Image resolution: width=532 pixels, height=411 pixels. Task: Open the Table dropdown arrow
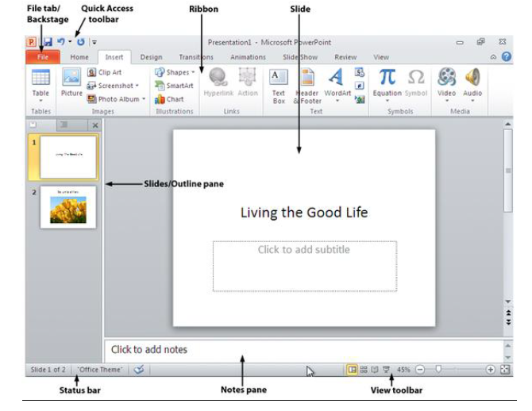pos(40,101)
